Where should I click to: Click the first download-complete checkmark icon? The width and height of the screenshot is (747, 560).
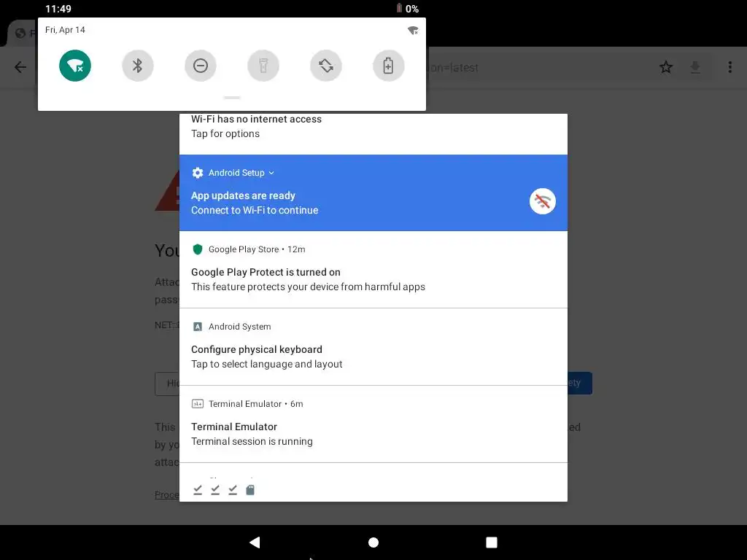198,489
